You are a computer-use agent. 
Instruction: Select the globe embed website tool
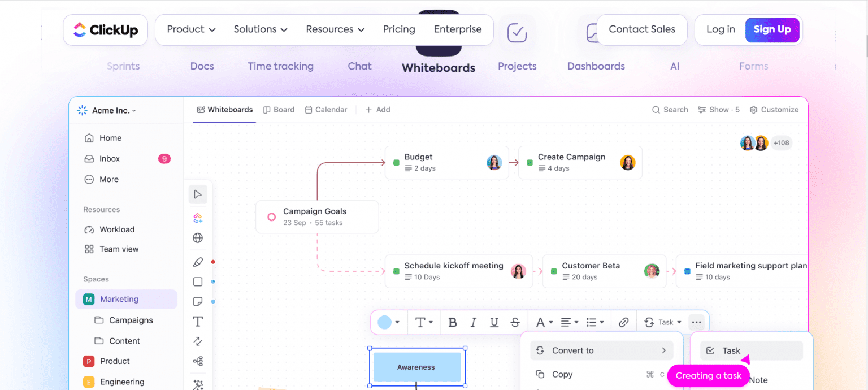(198, 238)
